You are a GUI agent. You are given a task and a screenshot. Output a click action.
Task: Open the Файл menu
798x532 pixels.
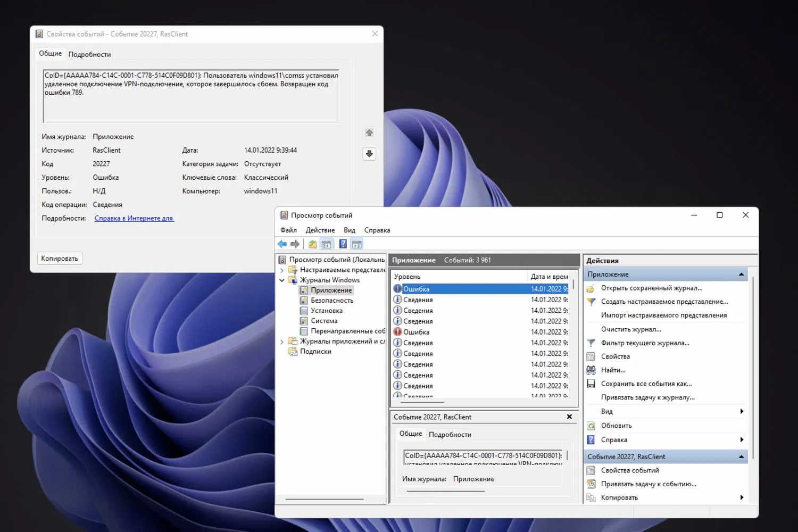(288, 230)
